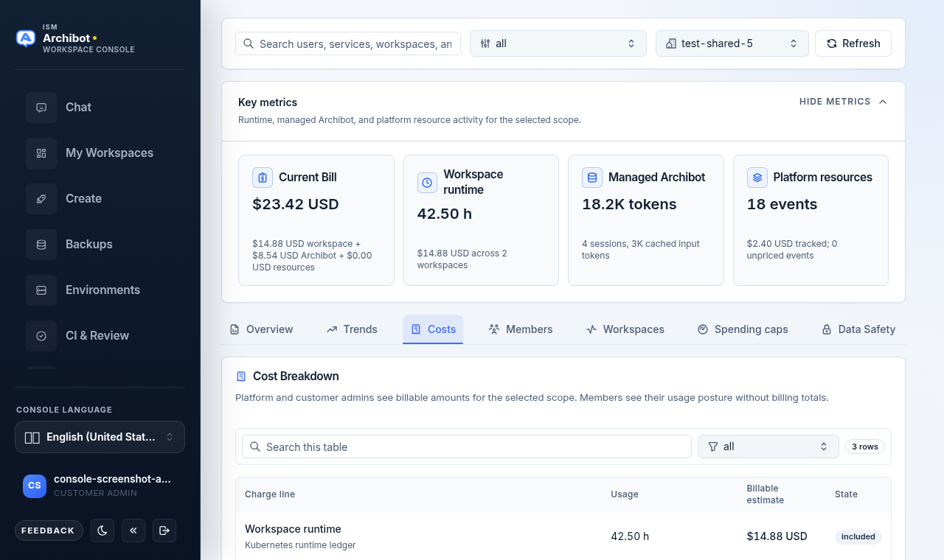The width and height of the screenshot is (944, 560).
Task: Click the '$14.88 USD' billable estimate cell
Action: (x=777, y=536)
